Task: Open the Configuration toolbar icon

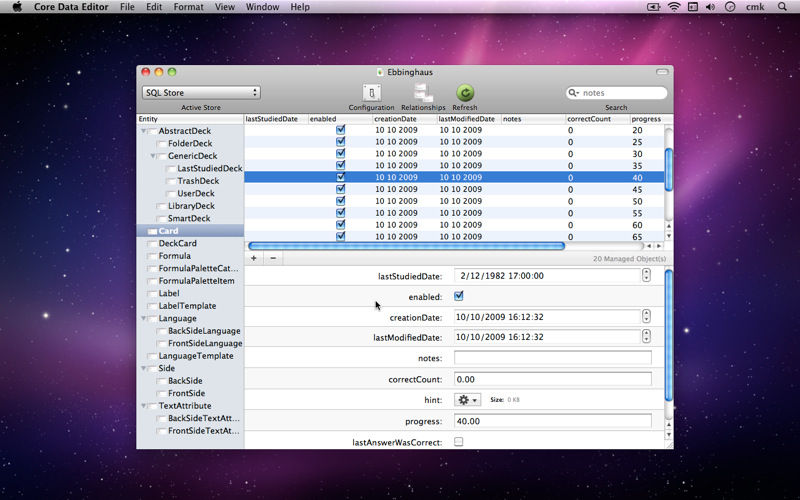Action: point(371,93)
